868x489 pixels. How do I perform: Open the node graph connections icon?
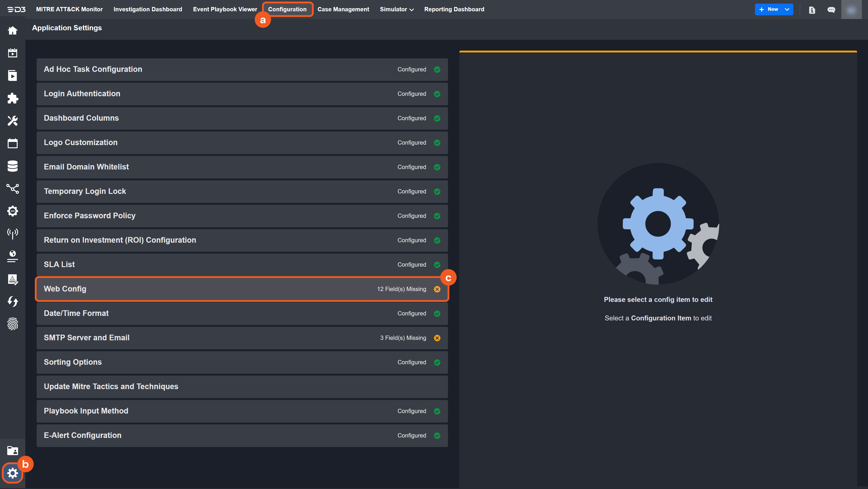(12, 189)
